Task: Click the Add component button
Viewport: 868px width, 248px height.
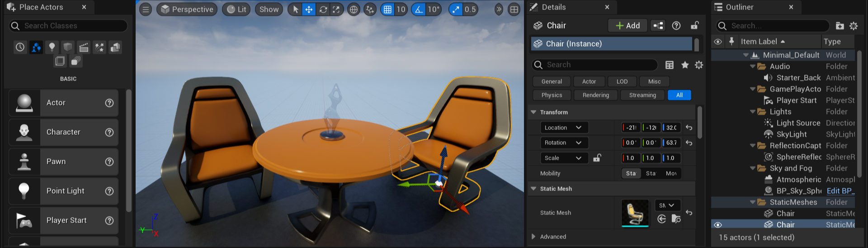Action: [627, 26]
